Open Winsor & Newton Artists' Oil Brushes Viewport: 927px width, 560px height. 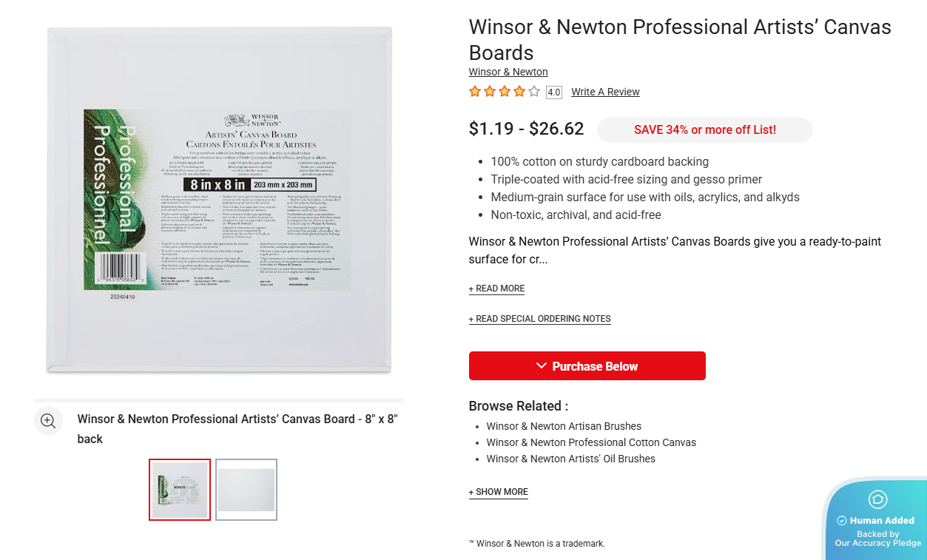[570, 459]
